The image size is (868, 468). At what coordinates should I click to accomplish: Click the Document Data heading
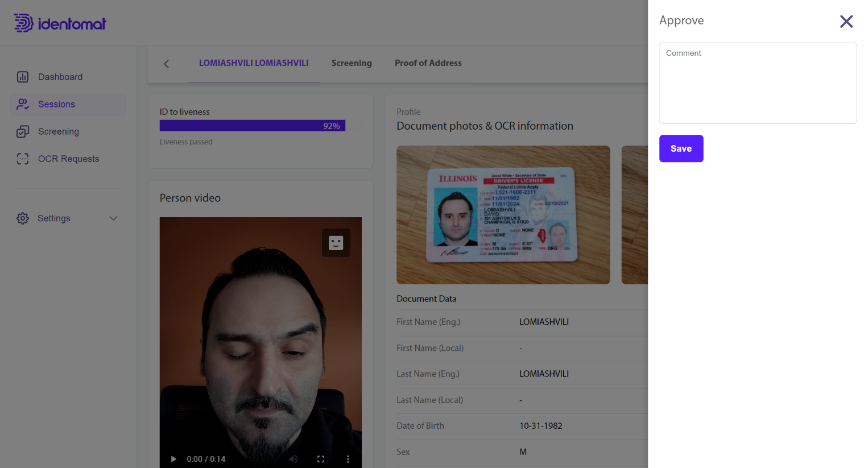(427, 299)
